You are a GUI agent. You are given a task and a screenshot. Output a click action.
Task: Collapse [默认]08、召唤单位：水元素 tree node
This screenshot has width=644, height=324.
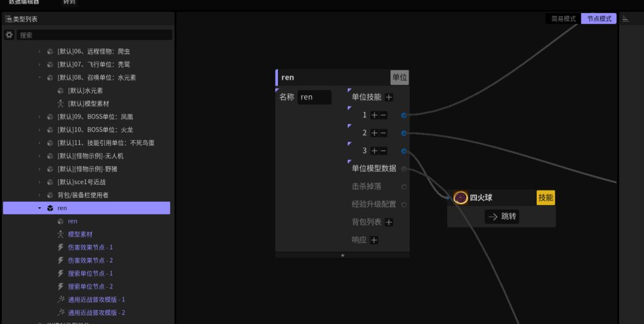point(39,77)
